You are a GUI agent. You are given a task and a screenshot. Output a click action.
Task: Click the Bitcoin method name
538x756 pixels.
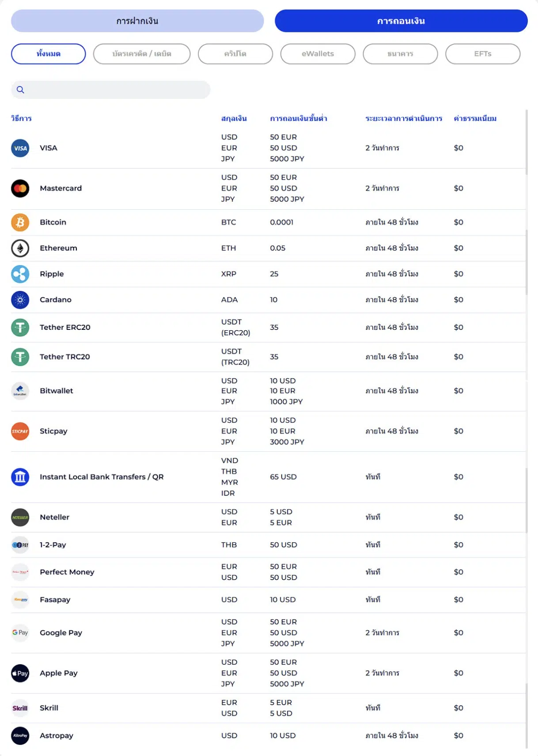pyautogui.click(x=53, y=223)
